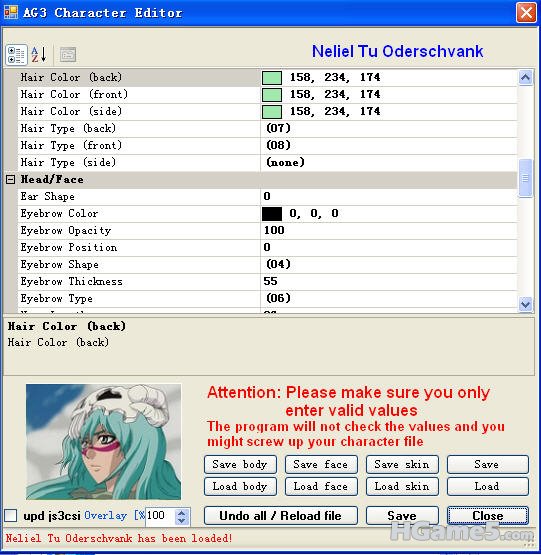Viewport: 541px width, 555px height.
Task: Click the Load face button
Action: click(x=321, y=487)
